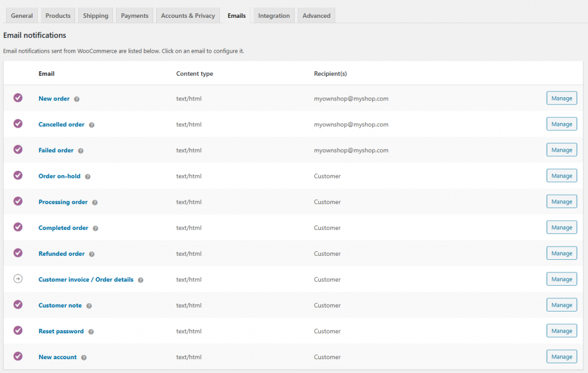
Task: Open the Cancelled order email link
Action: point(61,125)
